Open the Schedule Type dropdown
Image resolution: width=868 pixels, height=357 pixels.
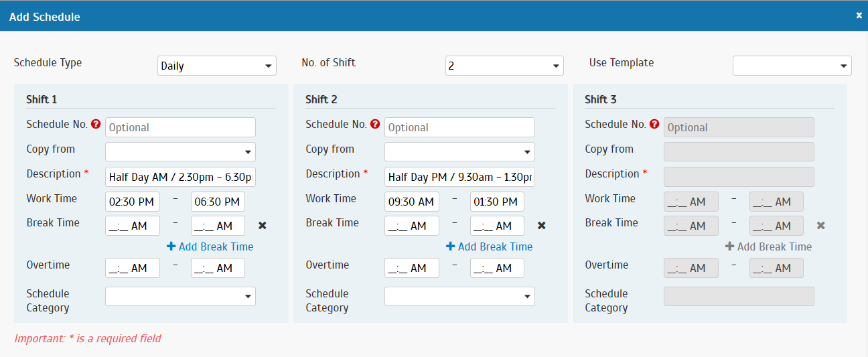pos(217,66)
